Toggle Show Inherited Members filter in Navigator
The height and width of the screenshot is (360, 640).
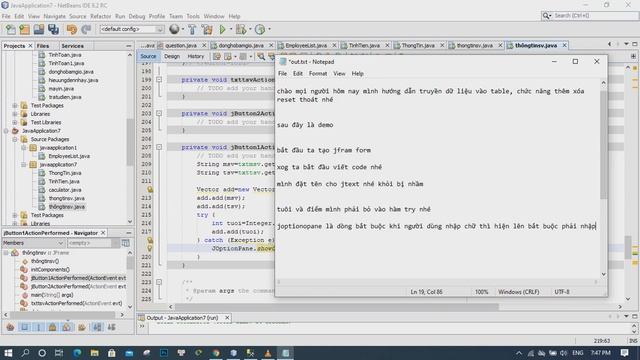point(10,327)
